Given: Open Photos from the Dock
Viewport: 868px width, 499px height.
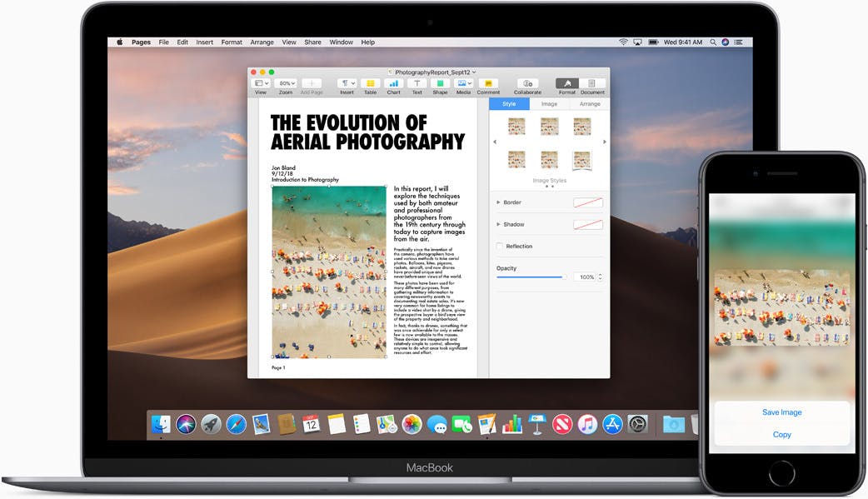Looking at the screenshot, I should point(412,425).
